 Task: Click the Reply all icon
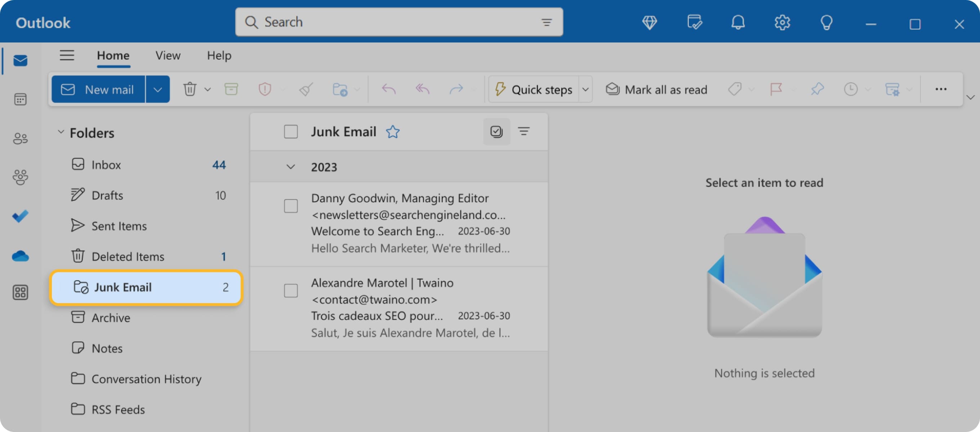[422, 89]
